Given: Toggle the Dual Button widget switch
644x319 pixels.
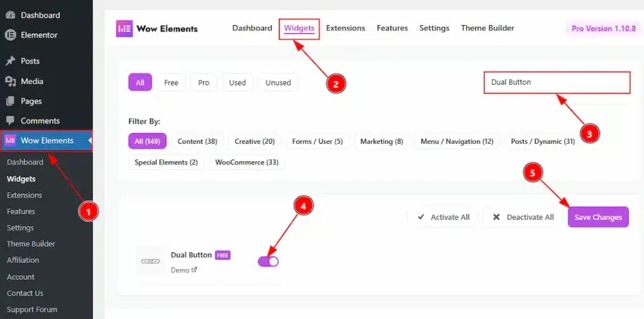Looking at the screenshot, I should (268, 261).
